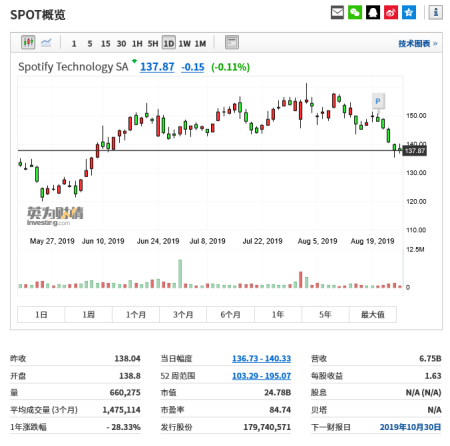The height and width of the screenshot is (446, 450).
Task: Open the info icon at top right
Action: [x=435, y=13]
